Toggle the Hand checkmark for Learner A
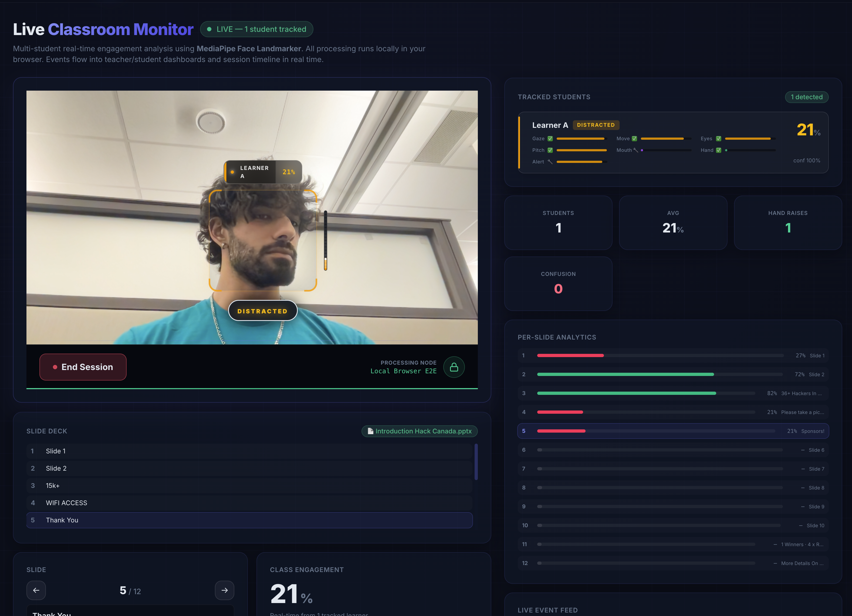852x616 pixels. click(x=718, y=150)
